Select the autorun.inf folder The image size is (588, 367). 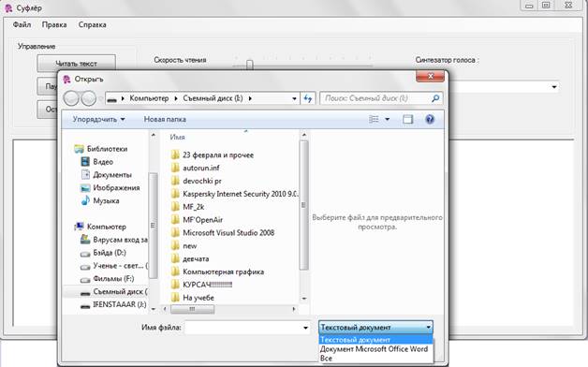click(x=195, y=168)
